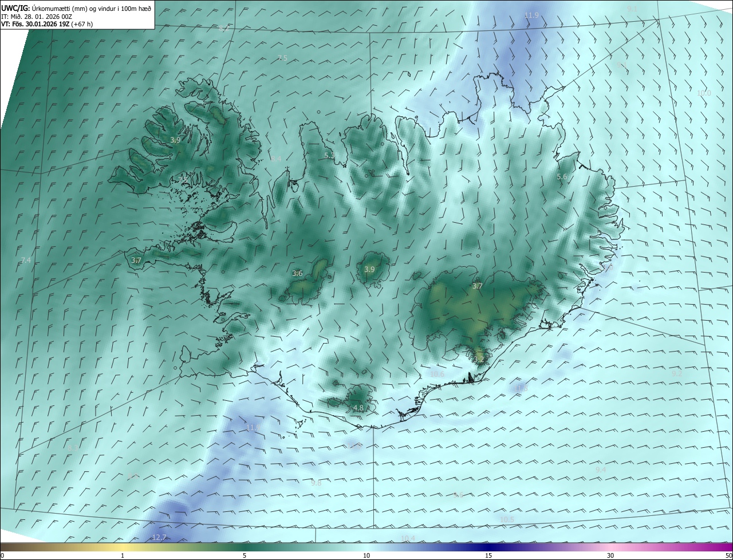The image size is (733, 560).
Task: Select the 10.0 value label
Action: pos(704,93)
